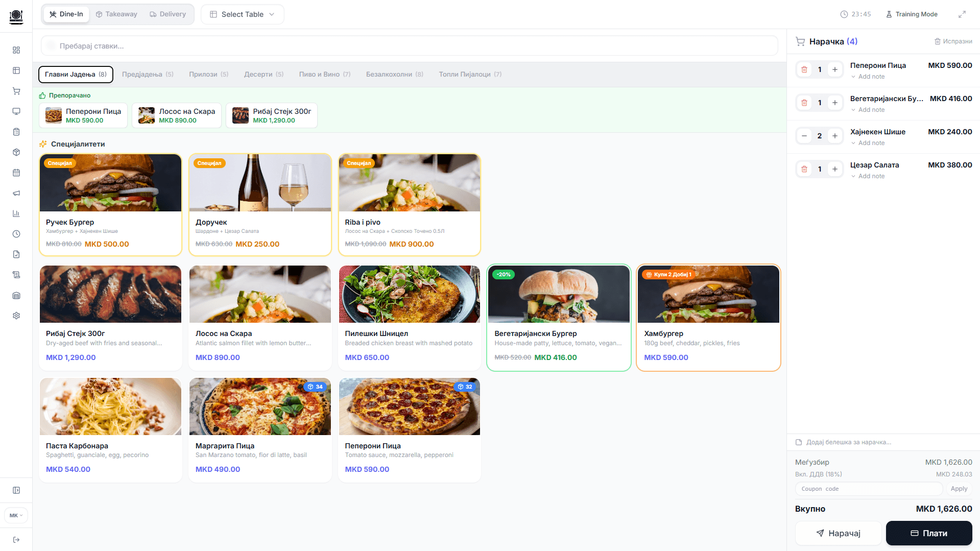This screenshot has width=980, height=551.
Task: Add recommended Лосос на Скара chip
Action: pos(177,115)
